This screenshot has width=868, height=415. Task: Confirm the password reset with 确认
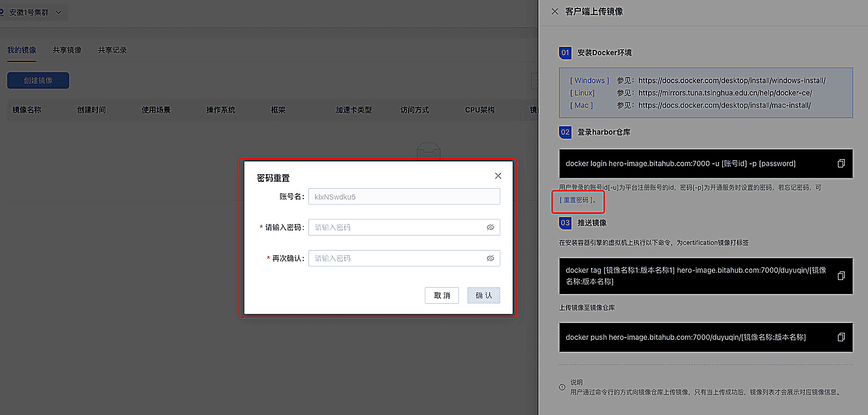coord(484,295)
